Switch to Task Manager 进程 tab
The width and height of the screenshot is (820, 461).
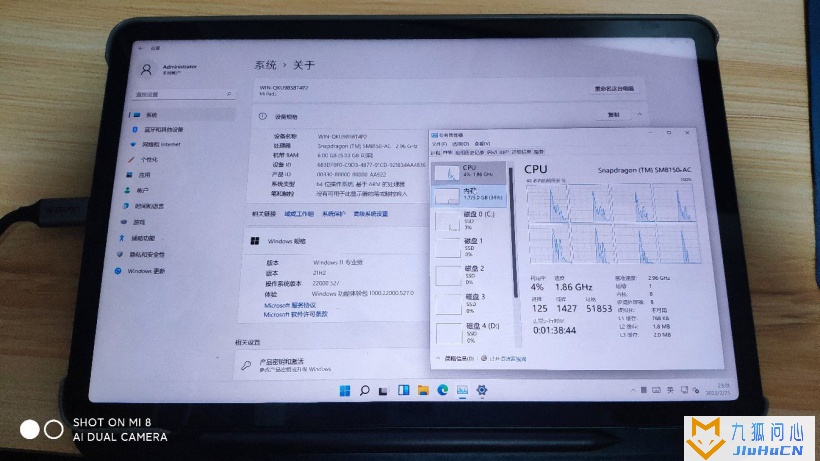[x=435, y=153]
